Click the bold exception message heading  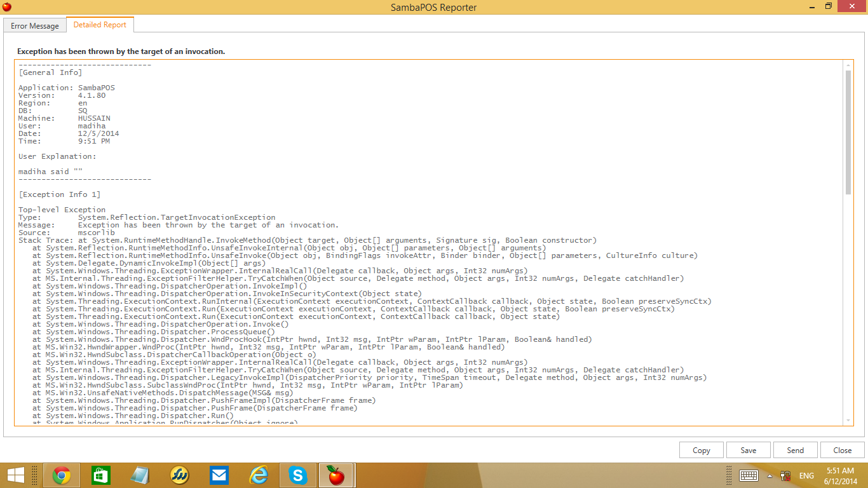click(121, 51)
